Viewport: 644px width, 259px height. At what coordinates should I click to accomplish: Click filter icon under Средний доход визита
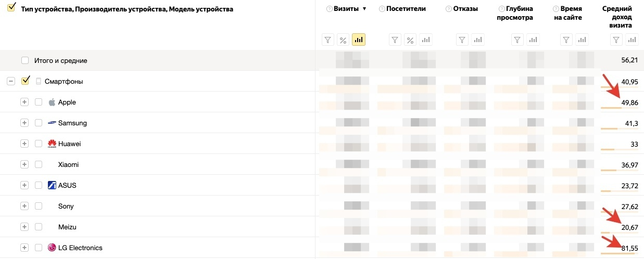(616, 40)
